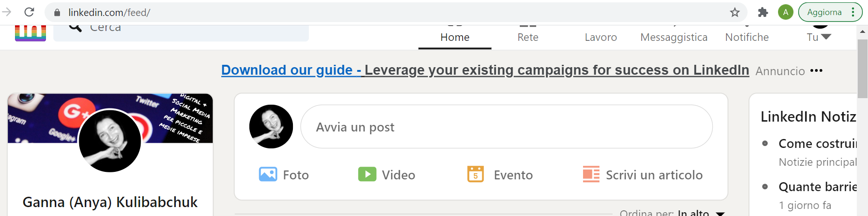Expand the Tu profile dropdown
This screenshot has width=868, height=216.
(x=819, y=37)
